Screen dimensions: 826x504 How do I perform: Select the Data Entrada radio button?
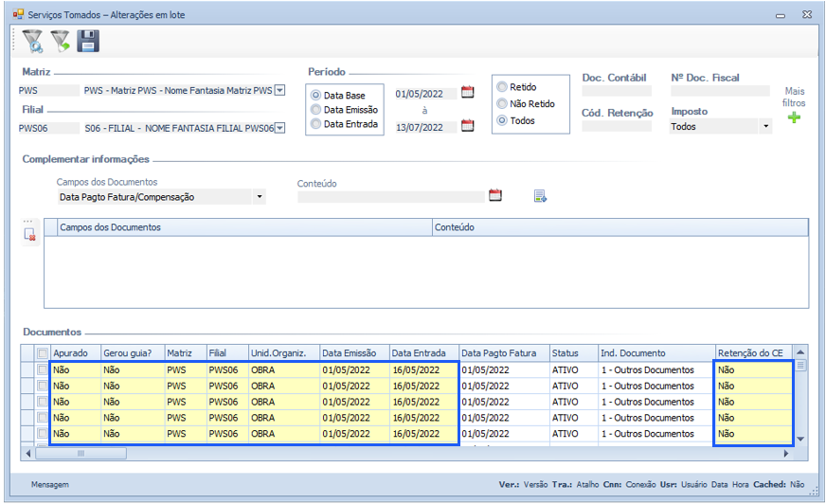click(315, 124)
